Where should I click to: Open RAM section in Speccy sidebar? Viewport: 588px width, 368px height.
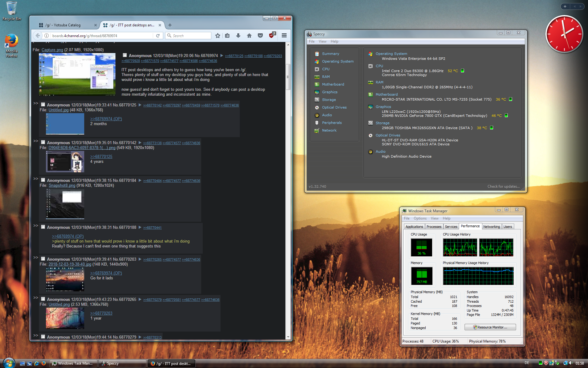[326, 77]
